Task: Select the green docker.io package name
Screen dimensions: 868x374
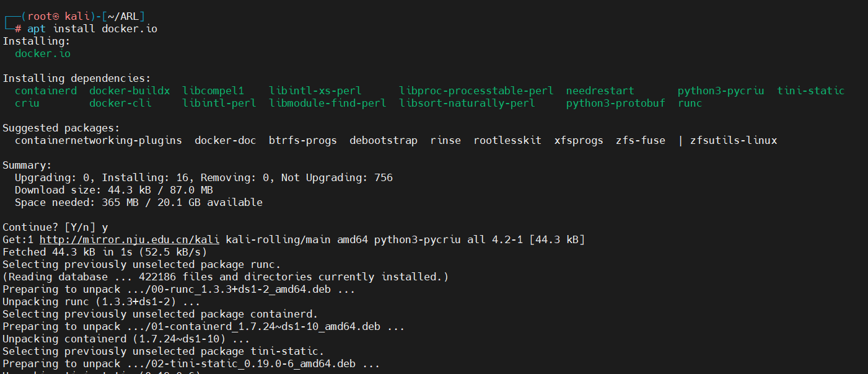Action: click(43, 54)
